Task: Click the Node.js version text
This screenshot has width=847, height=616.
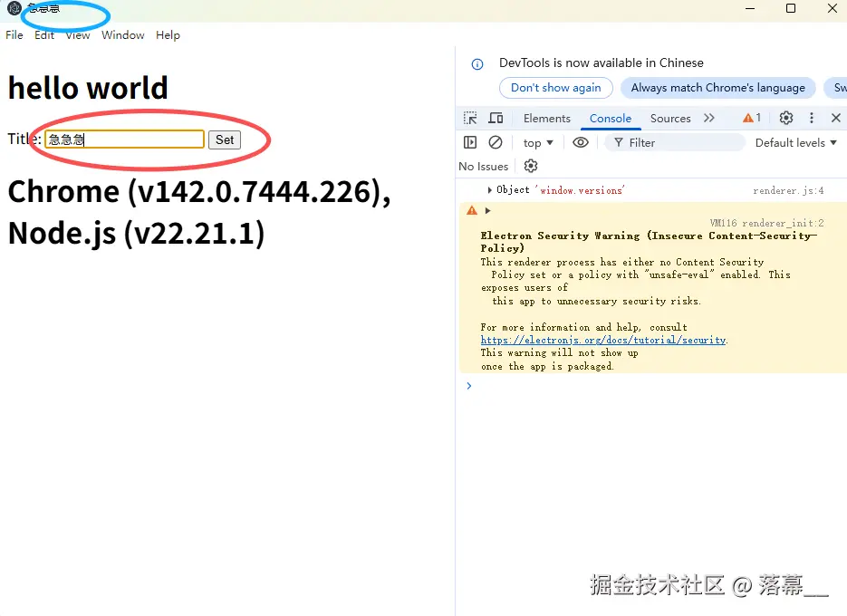Action: (136, 233)
